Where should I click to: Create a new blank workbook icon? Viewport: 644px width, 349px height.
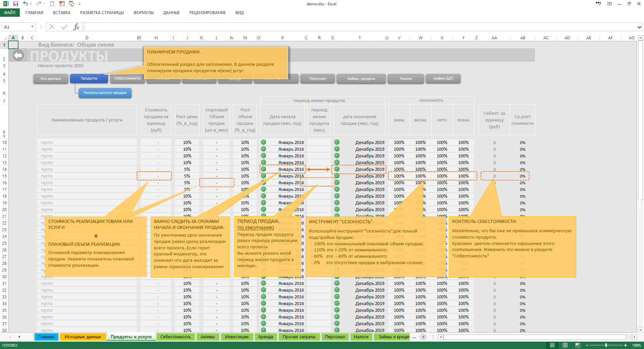52,4
